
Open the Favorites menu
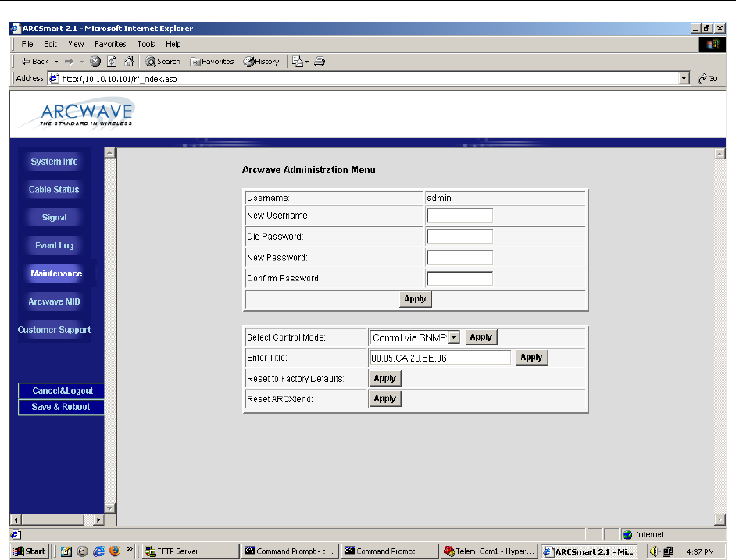(110, 44)
